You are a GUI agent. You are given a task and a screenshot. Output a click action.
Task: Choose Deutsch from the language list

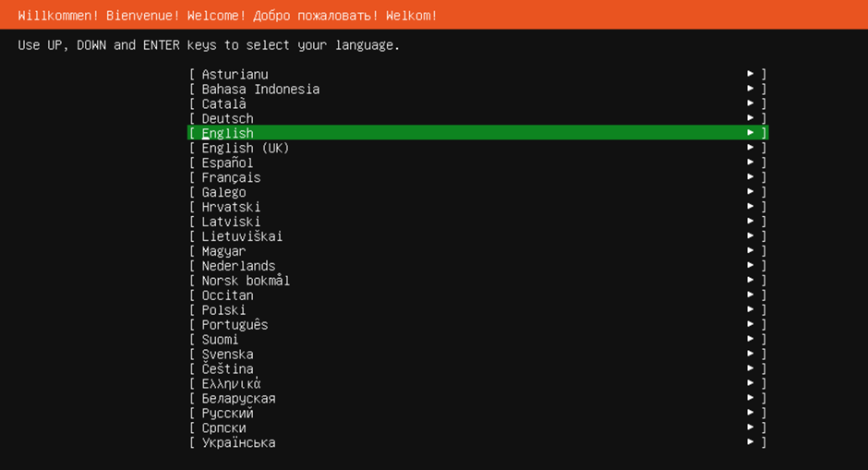[227, 118]
